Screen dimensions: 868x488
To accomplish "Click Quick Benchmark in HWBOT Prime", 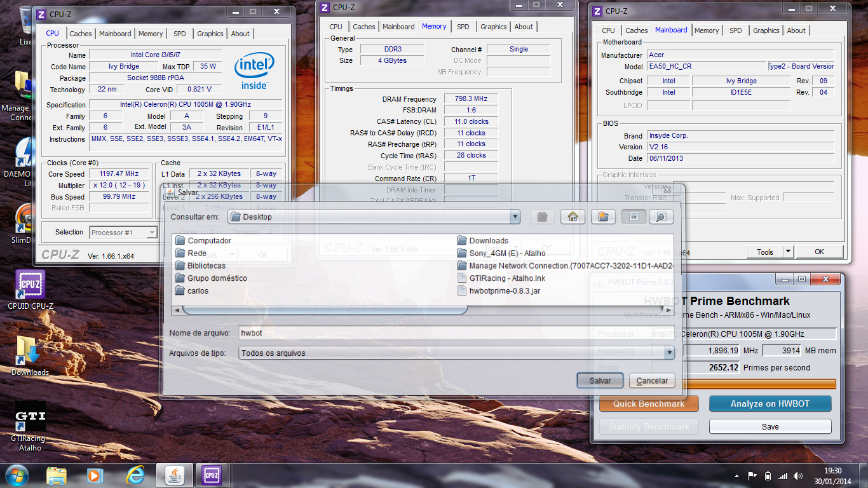I will tap(649, 403).
